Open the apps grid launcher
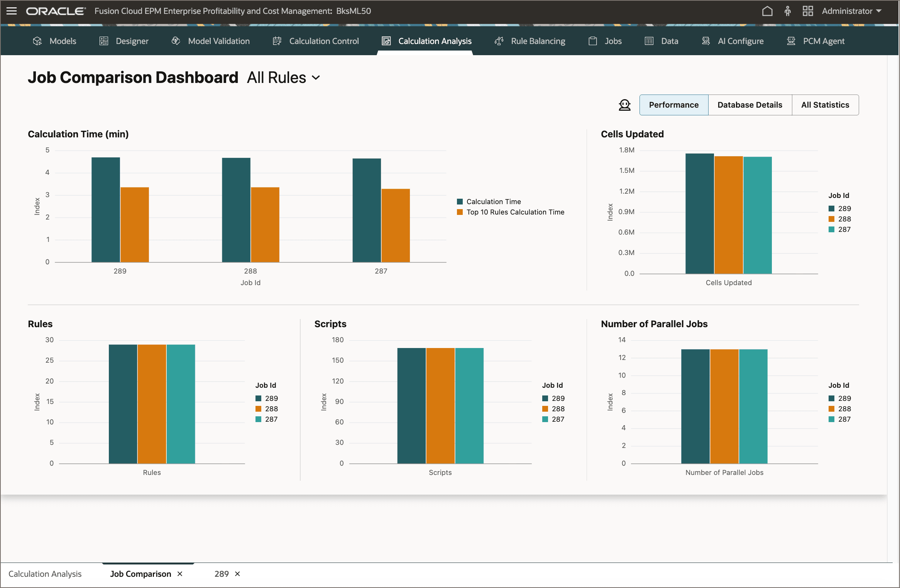 click(808, 11)
